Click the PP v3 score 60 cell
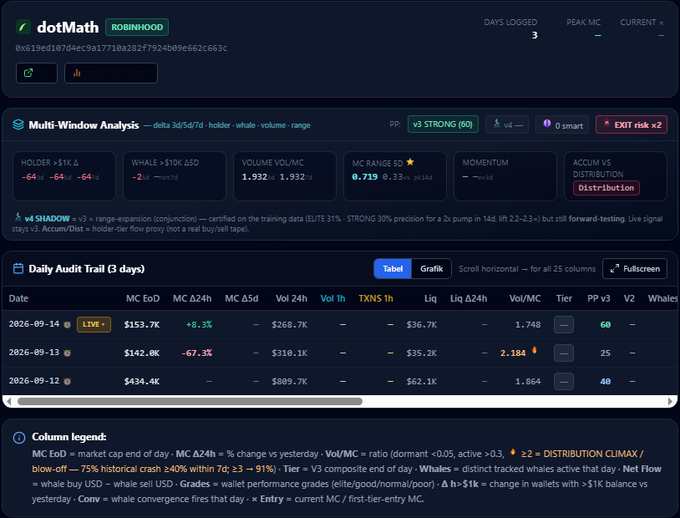This screenshot has height=518, width=680. click(605, 325)
